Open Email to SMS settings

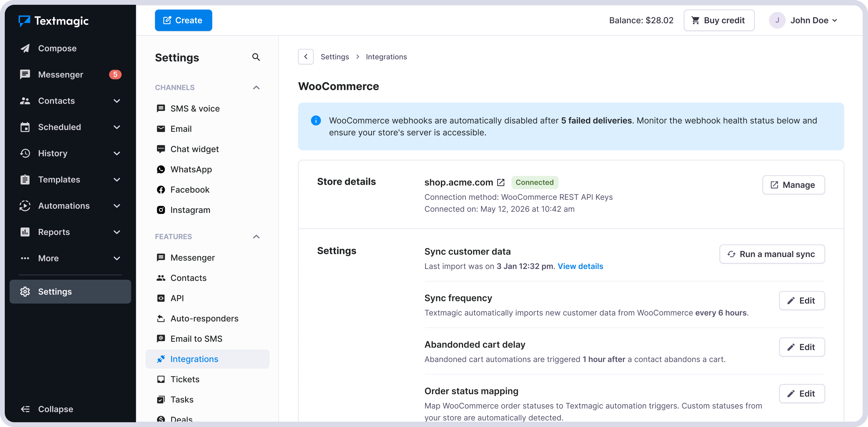pyautogui.click(x=207, y=338)
